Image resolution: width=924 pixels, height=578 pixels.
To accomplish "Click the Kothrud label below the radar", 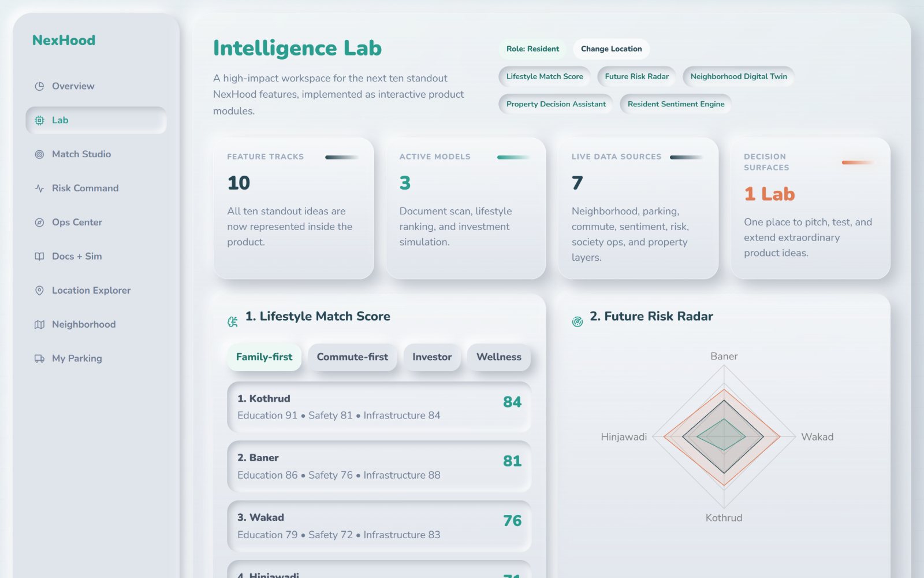I will pos(724,518).
